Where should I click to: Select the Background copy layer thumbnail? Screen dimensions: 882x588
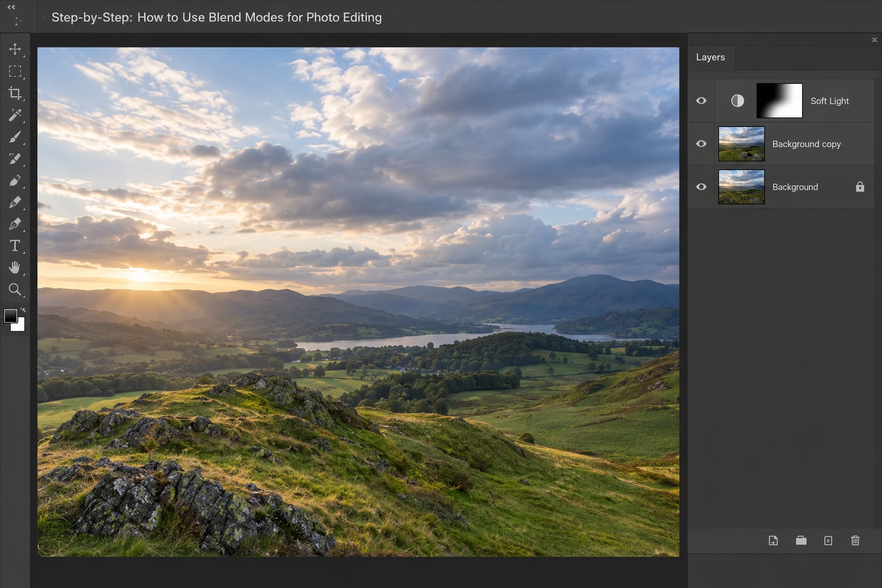pos(741,144)
